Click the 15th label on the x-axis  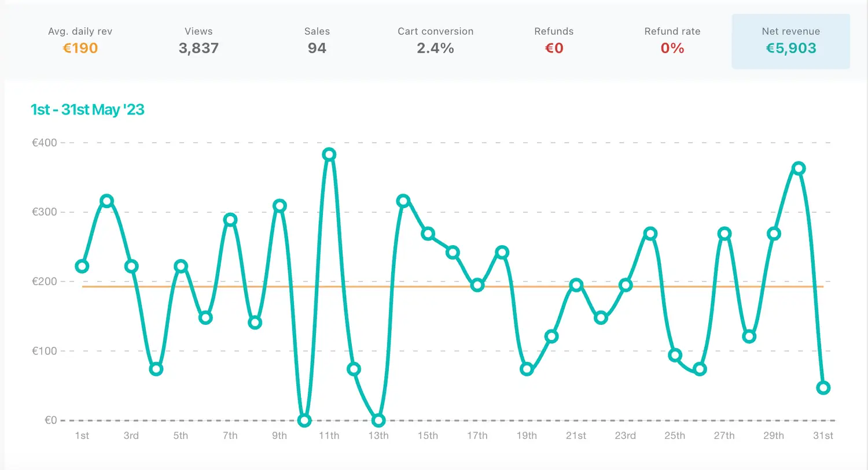(428, 436)
